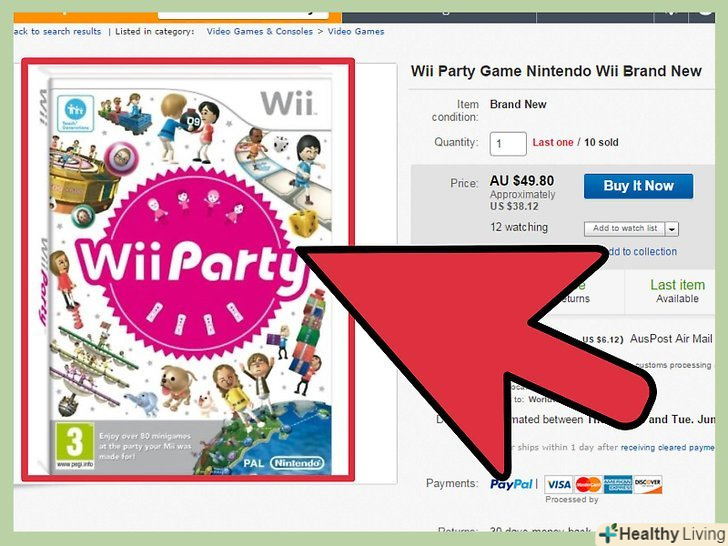Buy the item with Buy It Now
Image resolution: width=728 pixels, height=546 pixels.
tap(638, 186)
